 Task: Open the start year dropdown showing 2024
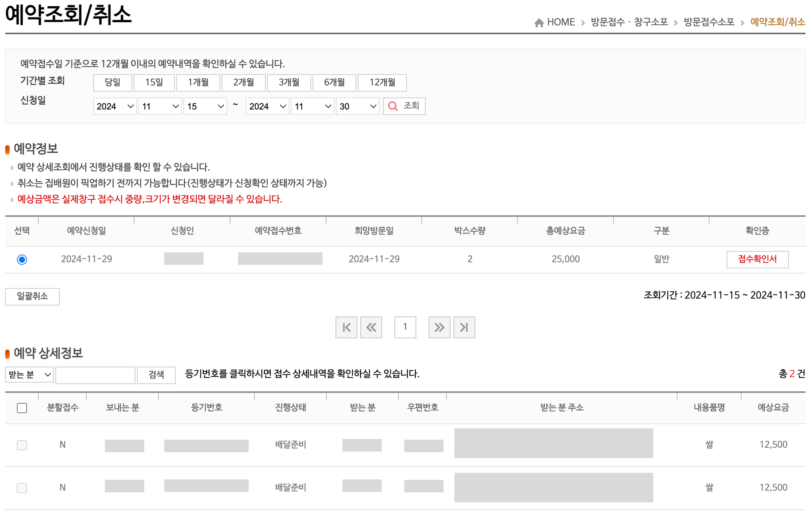point(115,106)
